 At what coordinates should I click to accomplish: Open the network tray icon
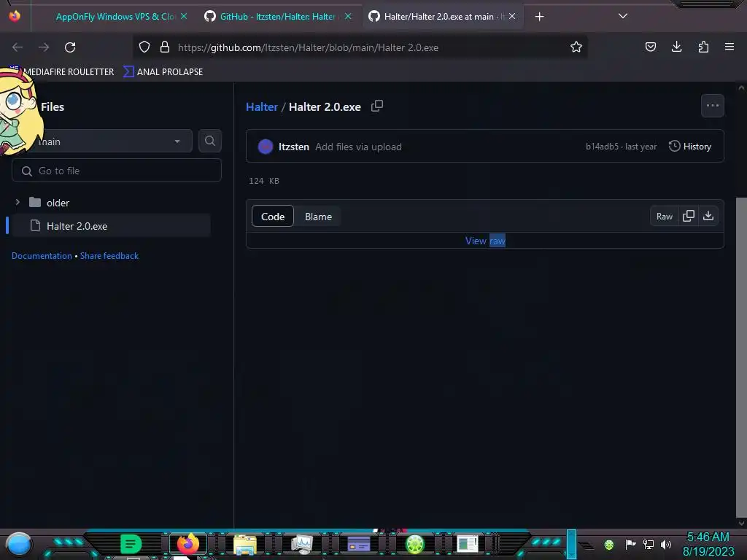click(x=649, y=544)
